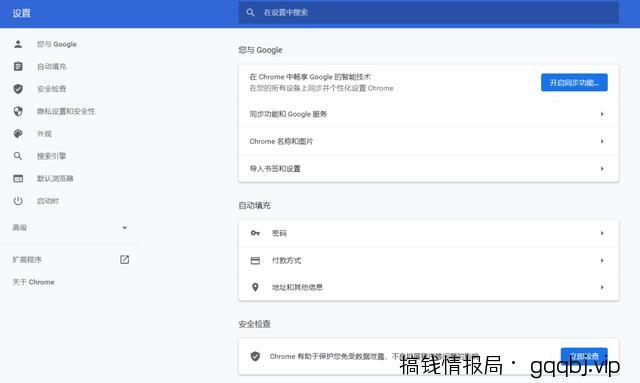Click the 在 Chrome 中畅享 Google 的智能技术 heading
This screenshot has height=383, width=640.
310,77
